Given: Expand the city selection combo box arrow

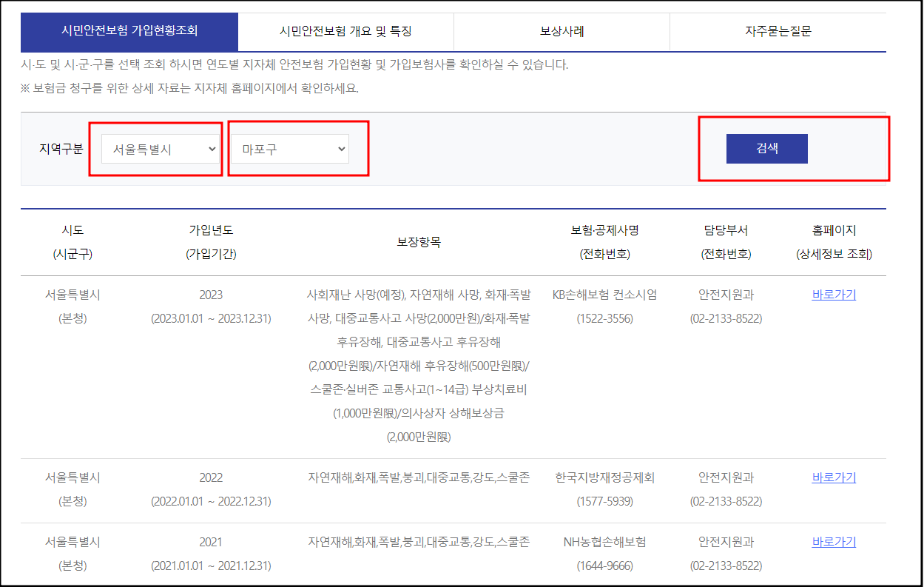Looking at the screenshot, I should click(213, 148).
